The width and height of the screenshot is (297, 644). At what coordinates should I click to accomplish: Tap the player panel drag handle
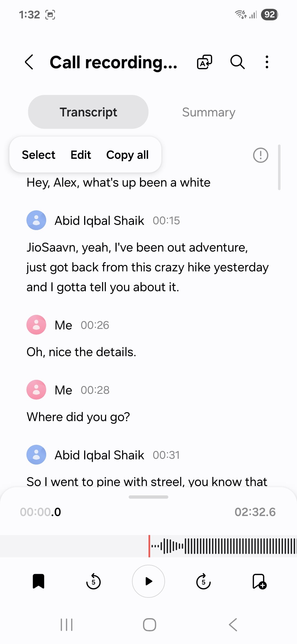pos(148,497)
